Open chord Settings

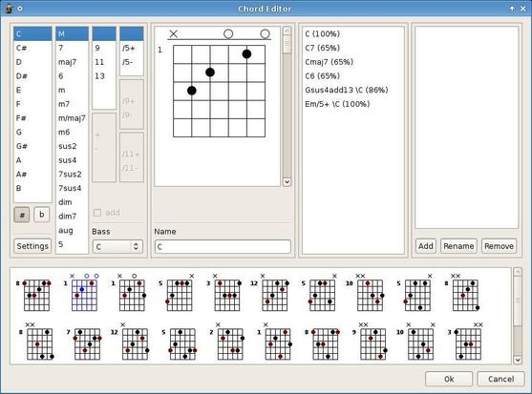(x=32, y=246)
